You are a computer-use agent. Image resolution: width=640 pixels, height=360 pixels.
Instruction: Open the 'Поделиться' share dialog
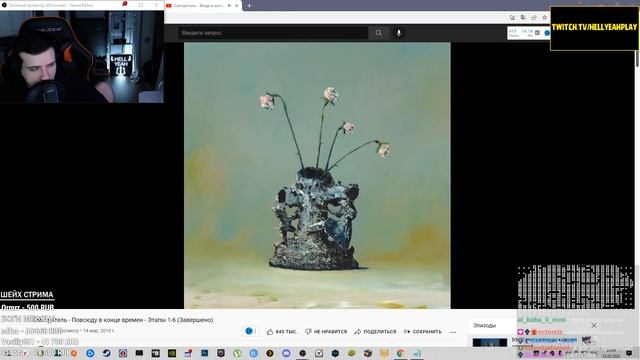click(x=375, y=332)
